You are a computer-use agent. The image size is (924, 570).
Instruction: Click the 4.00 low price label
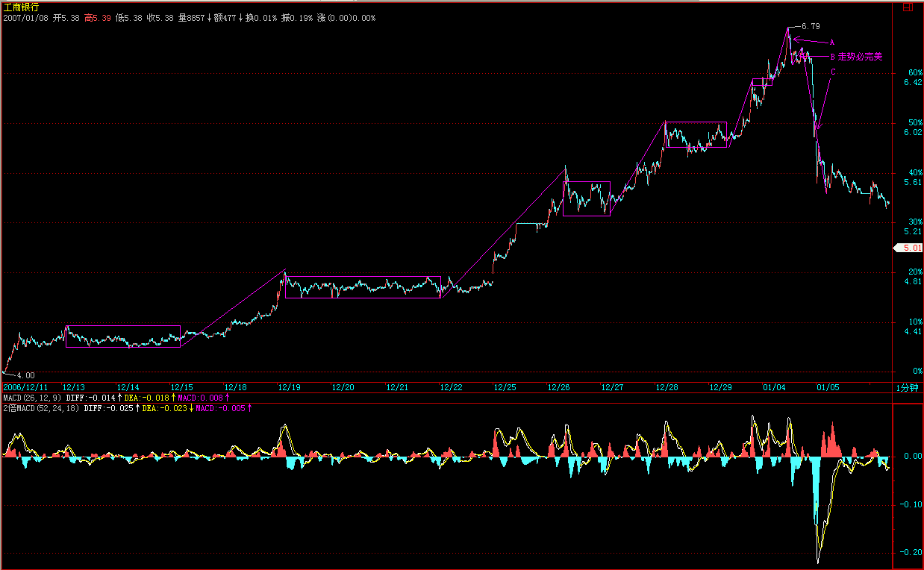click(25, 375)
